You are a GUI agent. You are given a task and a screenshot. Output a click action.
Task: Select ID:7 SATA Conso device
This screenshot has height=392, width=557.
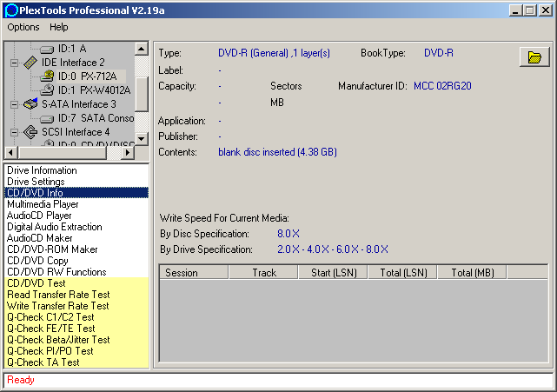pos(96,118)
